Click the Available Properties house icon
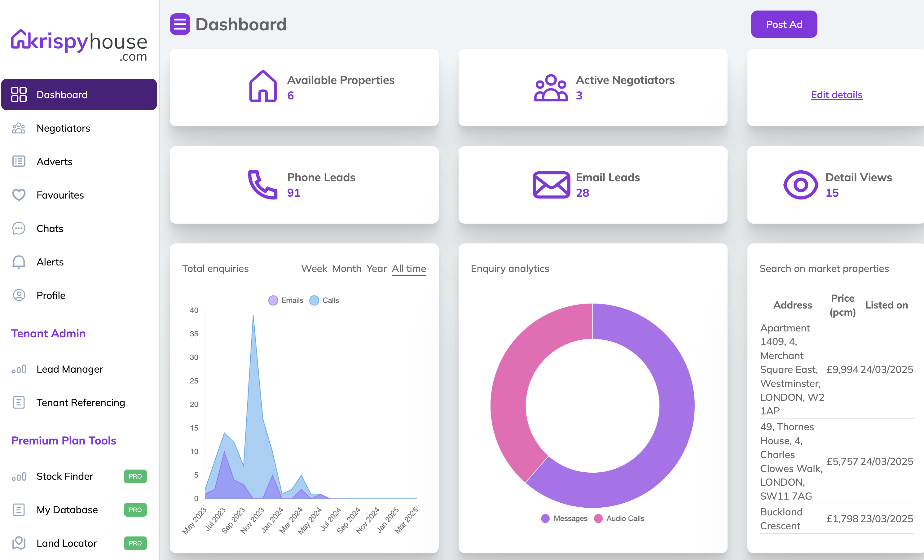Image resolution: width=924 pixels, height=560 pixels. (263, 86)
